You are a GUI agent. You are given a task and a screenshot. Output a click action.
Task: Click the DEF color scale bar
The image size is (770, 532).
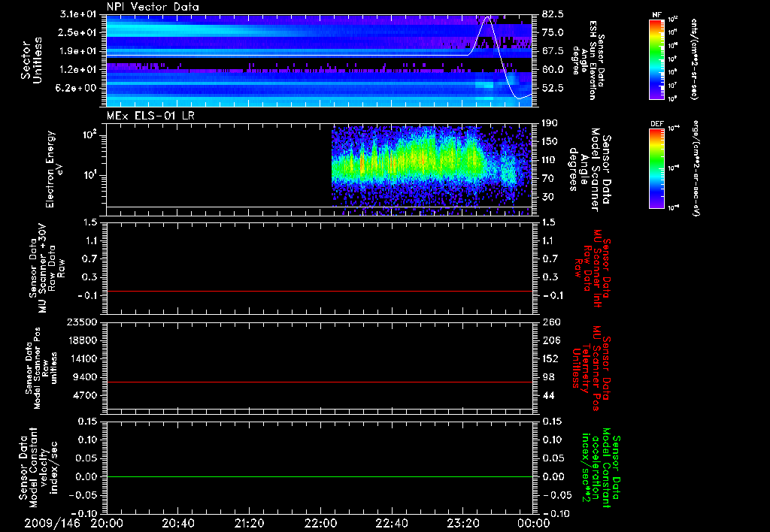(656, 167)
